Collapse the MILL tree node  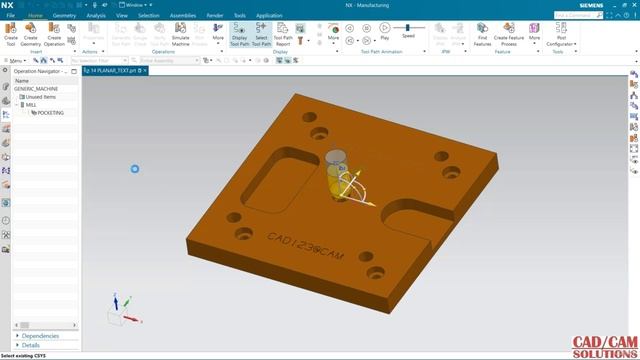16,105
